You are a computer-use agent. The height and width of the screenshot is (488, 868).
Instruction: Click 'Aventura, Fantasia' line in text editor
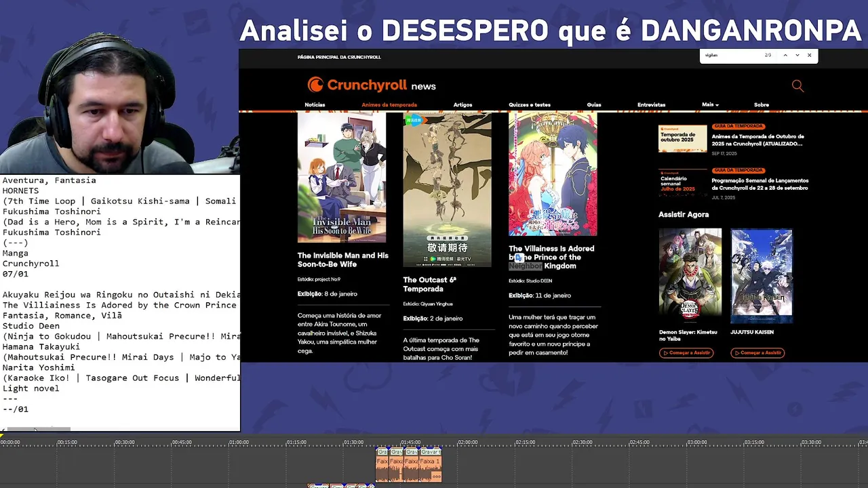(49, 180)
